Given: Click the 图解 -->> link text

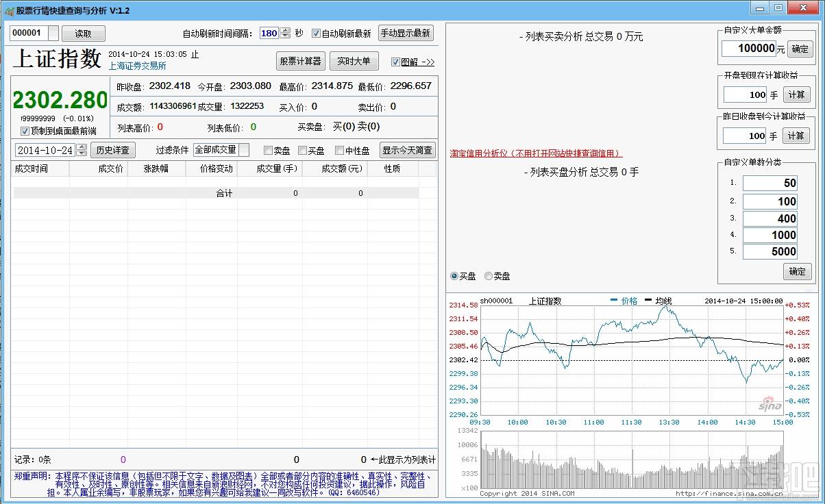Looking at the screenshot, I should point(418,62).
